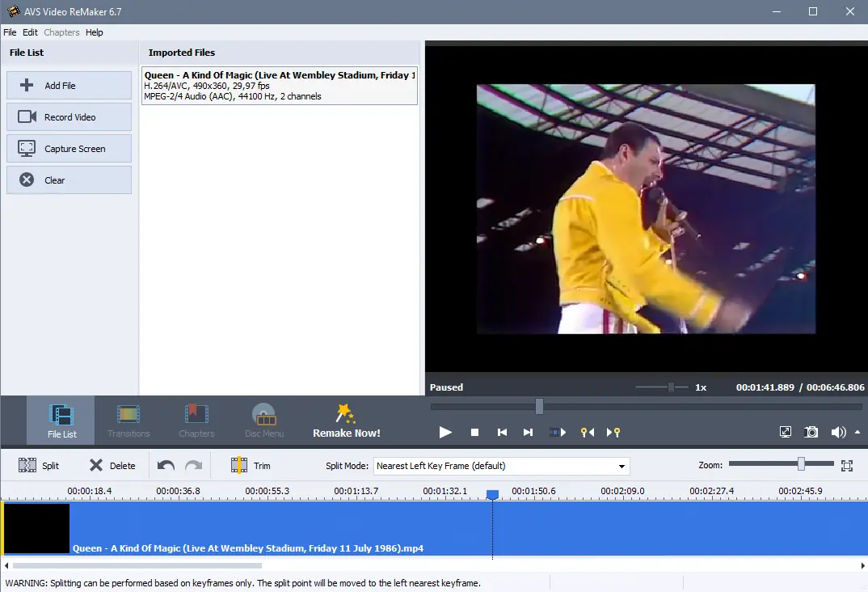Switch to the Transitions tab
The width and height of the screenshot is (868, 592).
pos(129,421)
